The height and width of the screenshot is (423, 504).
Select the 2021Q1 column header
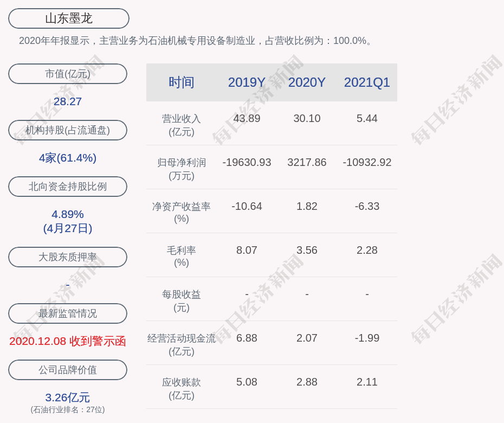coord(367,82)
